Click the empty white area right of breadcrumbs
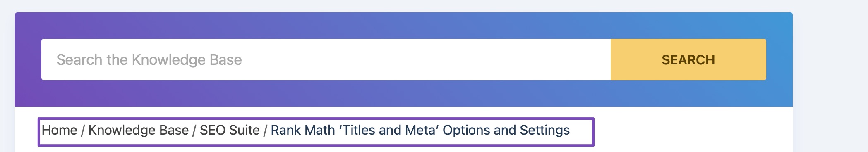The height and width of the screenshot is (152, 868). (x=693, y=130)
